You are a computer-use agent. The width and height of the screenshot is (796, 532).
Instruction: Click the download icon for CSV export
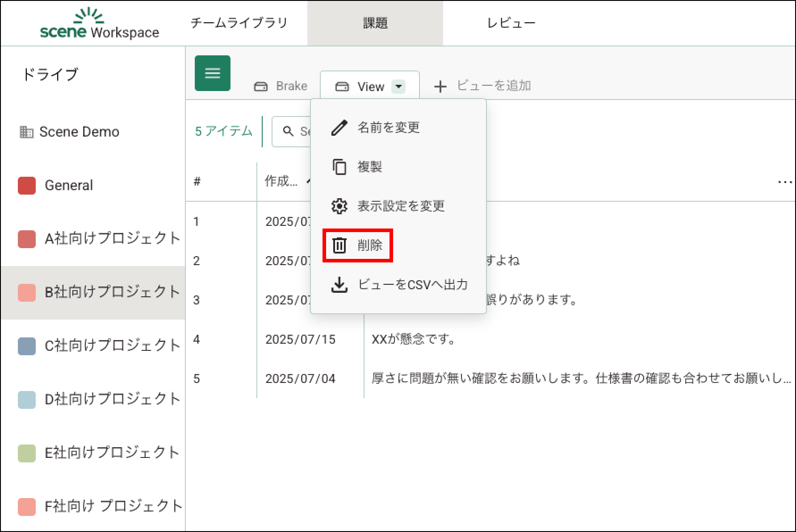(339, 285)
